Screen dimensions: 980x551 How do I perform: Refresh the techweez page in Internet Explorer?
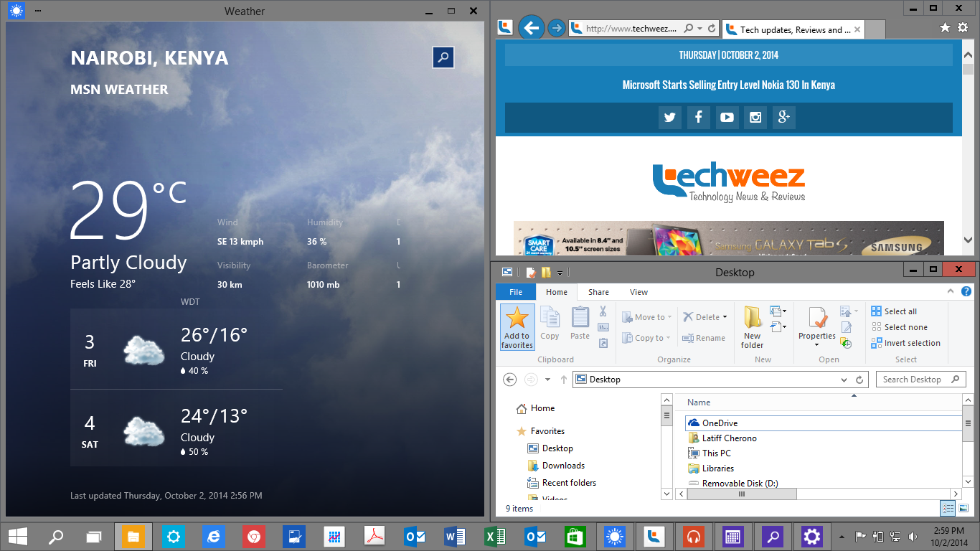[712, 29]
